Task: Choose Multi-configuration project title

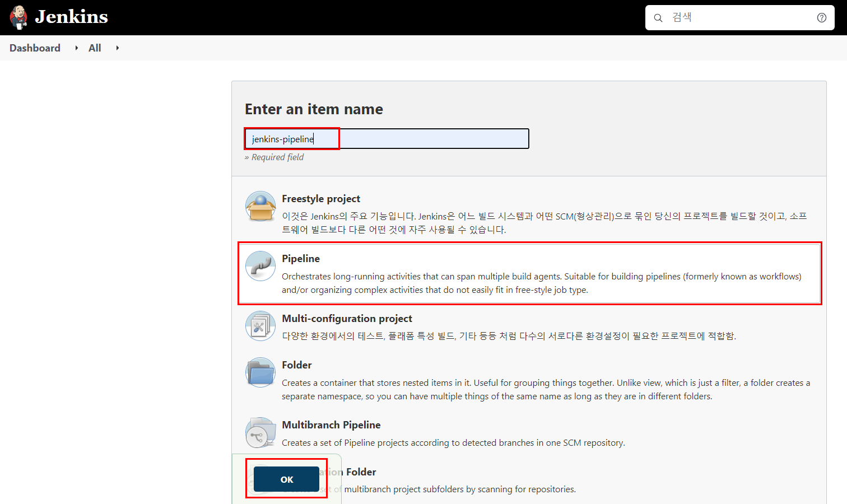Action: point(347,319)
